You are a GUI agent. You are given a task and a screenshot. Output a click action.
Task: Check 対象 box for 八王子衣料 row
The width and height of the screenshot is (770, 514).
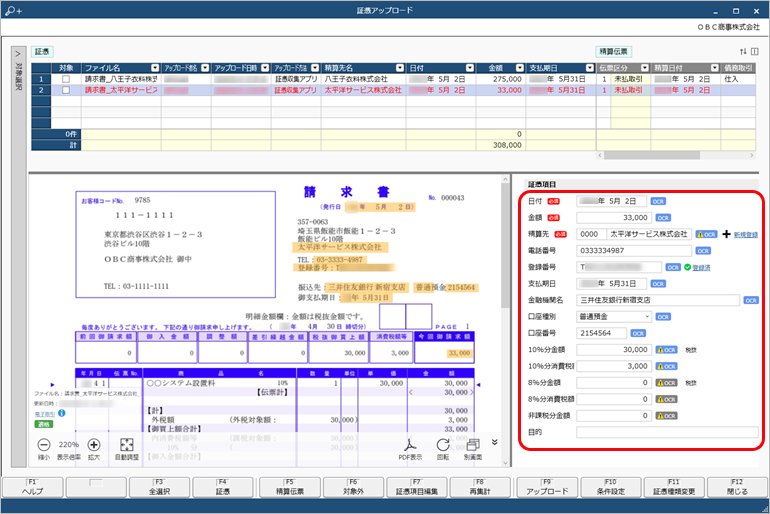[x=66, y=79]
